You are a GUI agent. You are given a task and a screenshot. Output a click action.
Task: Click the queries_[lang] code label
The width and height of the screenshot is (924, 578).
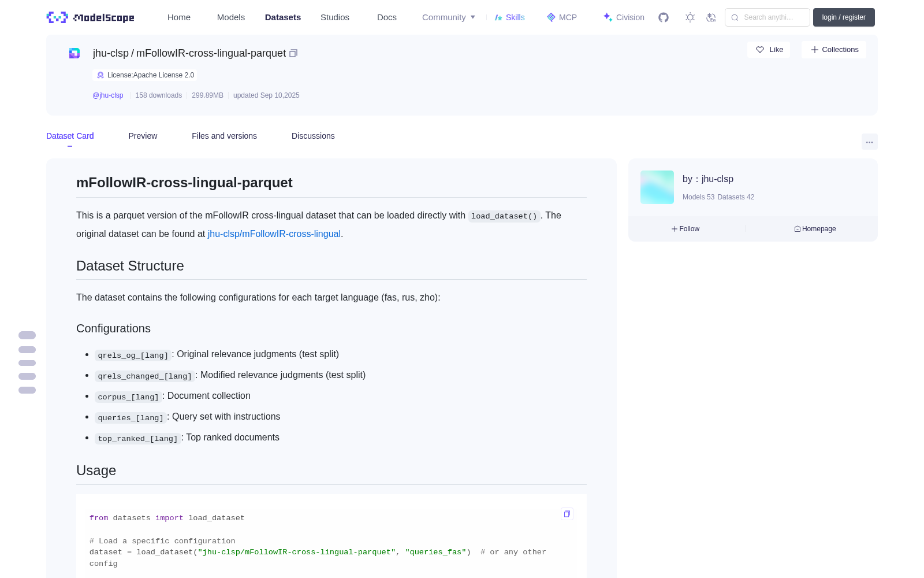(x=131, y=417)
